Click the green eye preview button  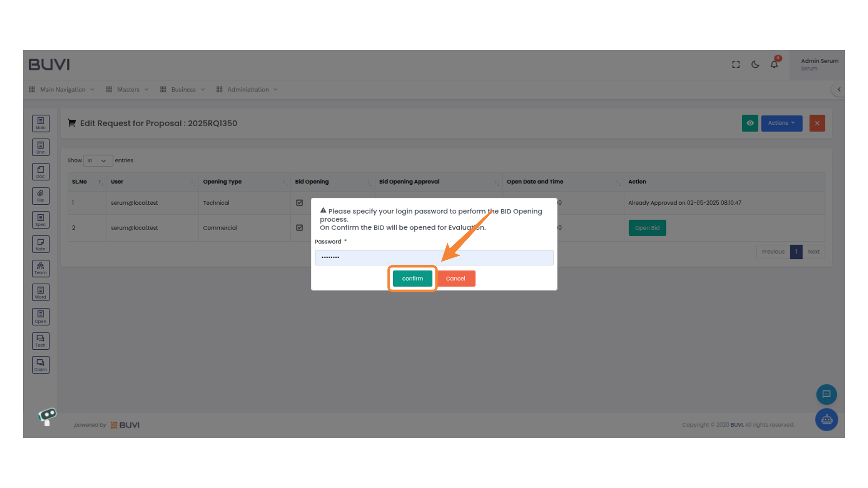(x=750, y=123)
